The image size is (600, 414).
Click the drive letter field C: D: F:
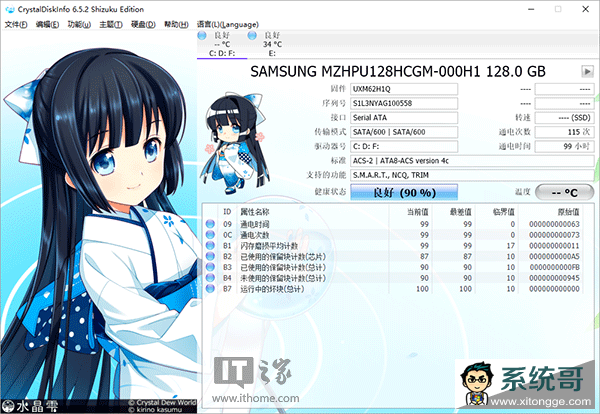coord(404,146)
